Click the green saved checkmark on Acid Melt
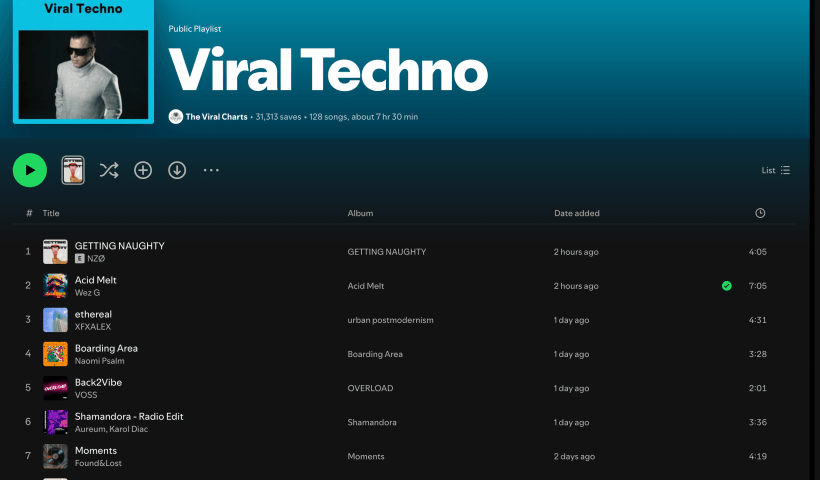The height and width of the screenshot is (480, 820). click(x=727, y=286)
